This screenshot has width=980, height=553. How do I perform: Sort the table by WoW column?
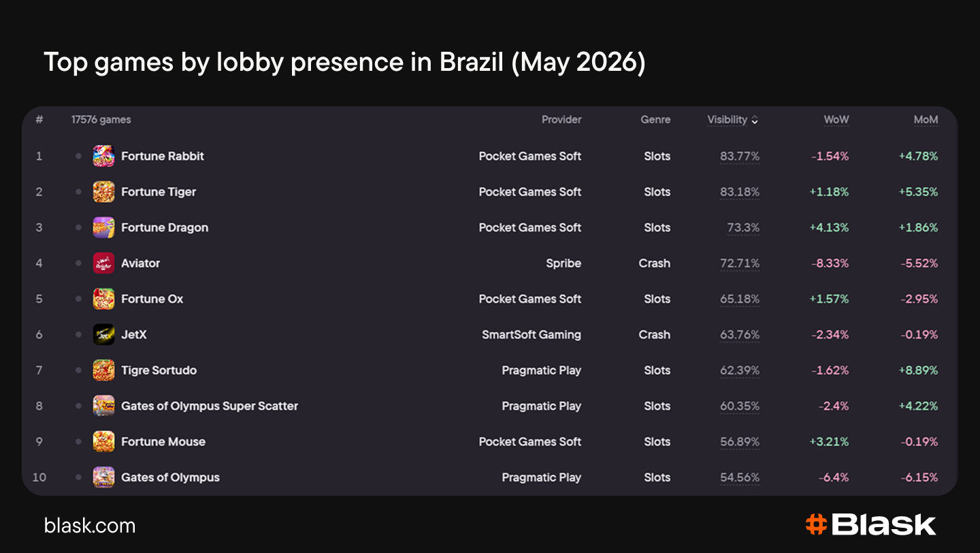click(x=836, y=119)
